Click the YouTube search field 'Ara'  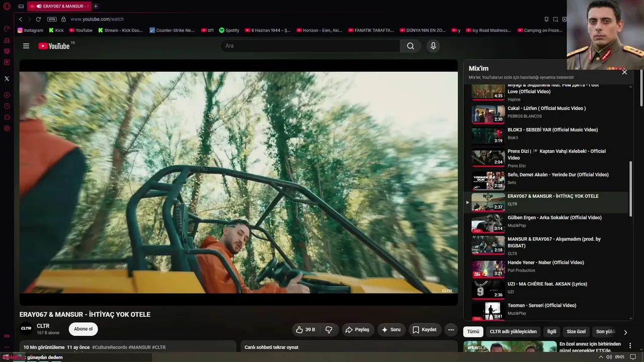tap(310, 46)
